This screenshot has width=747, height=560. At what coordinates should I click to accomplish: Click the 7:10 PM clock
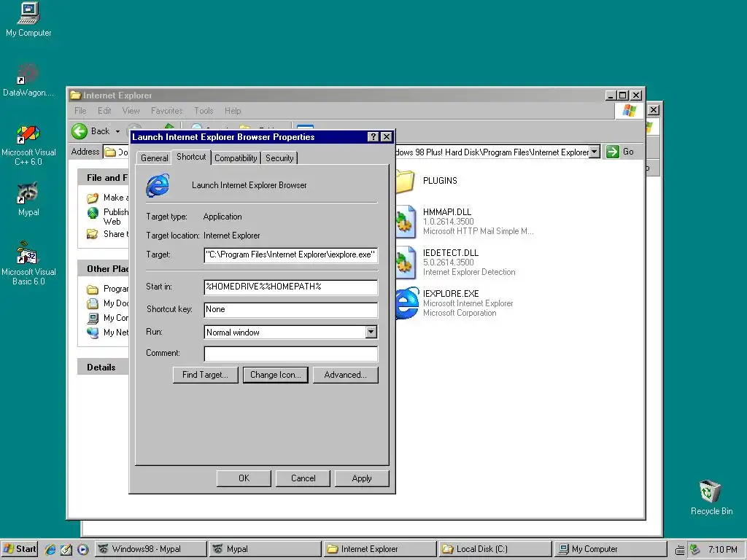[722, 550]
